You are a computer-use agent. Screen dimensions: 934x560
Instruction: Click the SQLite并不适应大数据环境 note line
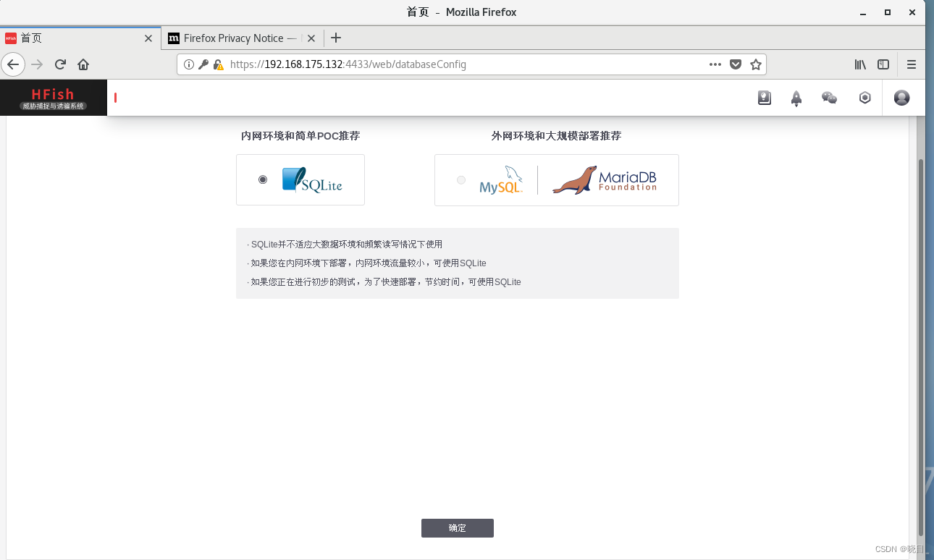click(345, 245)
